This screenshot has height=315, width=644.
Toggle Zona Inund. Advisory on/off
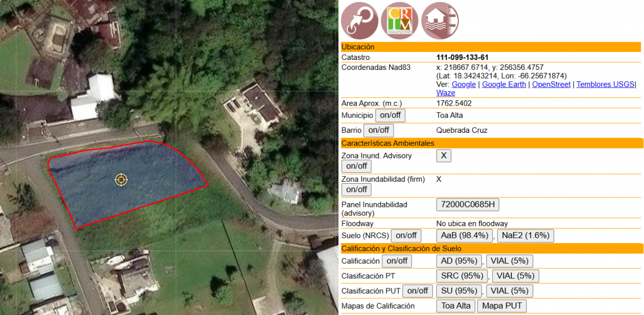click(x=356, y=166)
